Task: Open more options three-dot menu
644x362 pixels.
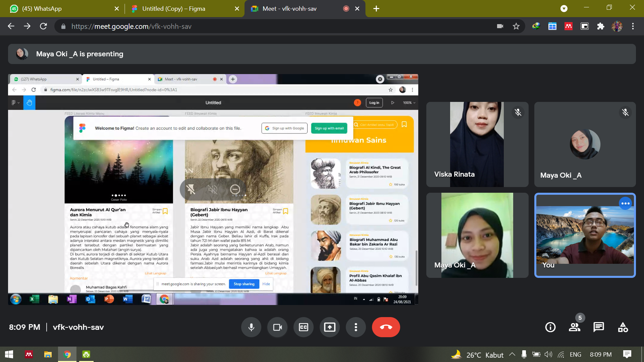Action: (x=356, y=327)
